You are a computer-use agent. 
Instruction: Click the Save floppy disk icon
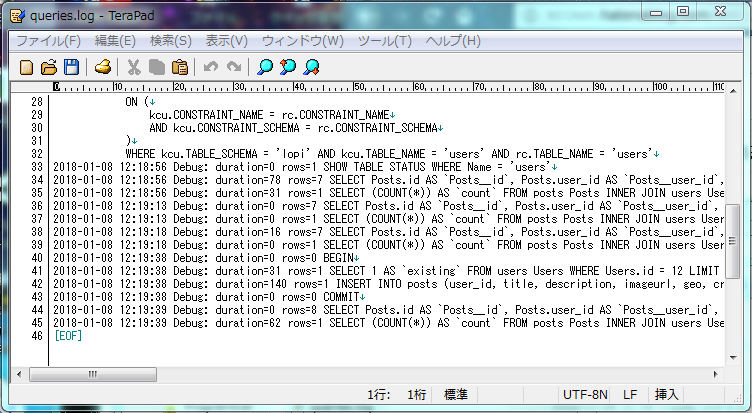tap(71, 67)
